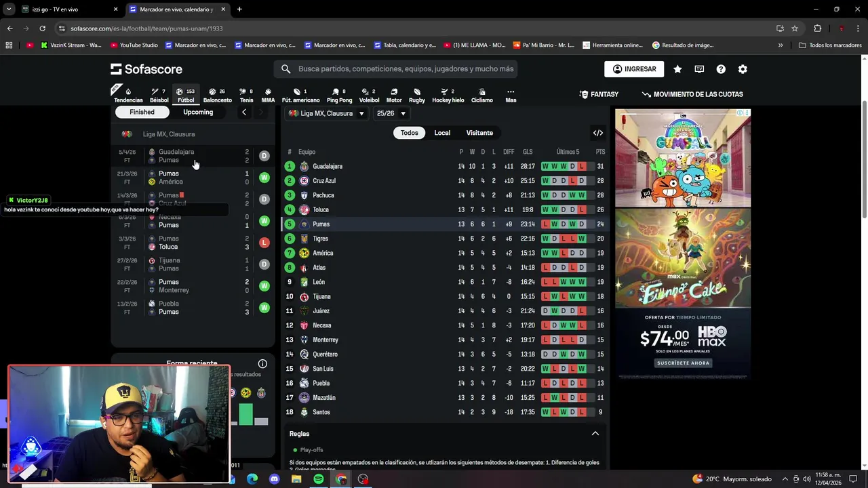
Task: Click SUSCRÍBETE AHORA in HBO Max ad
Action: pos(683,363)
